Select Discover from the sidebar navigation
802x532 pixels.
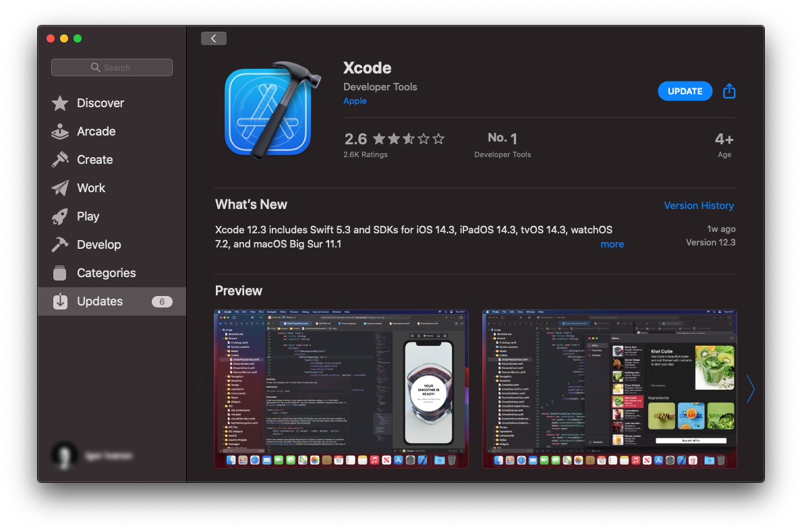(x=101, y=102)
